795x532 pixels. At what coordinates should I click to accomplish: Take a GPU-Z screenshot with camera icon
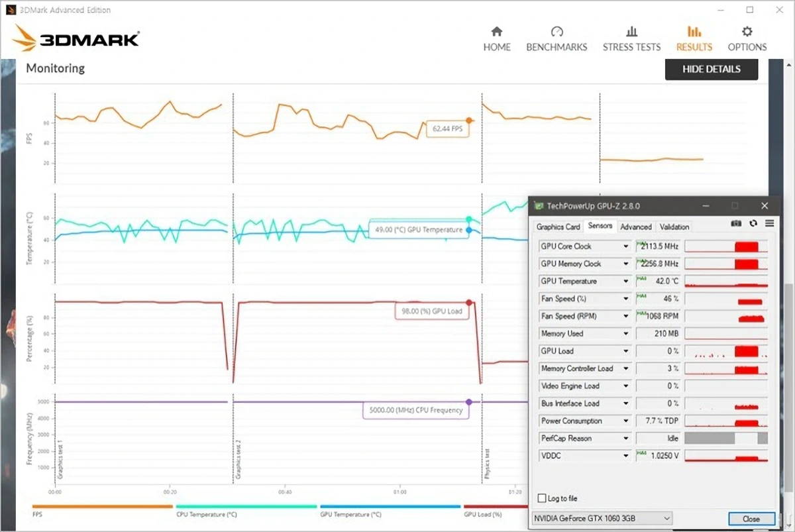pos(736,224)
